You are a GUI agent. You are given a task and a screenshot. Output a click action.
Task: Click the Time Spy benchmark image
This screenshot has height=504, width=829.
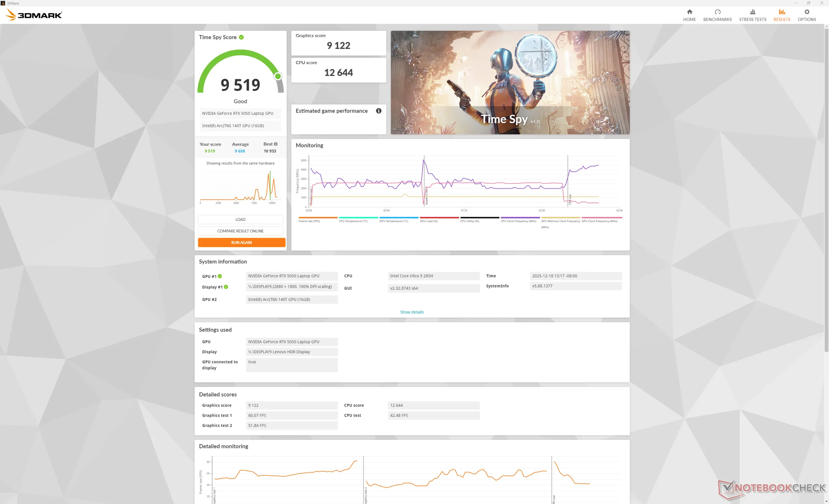510,83
